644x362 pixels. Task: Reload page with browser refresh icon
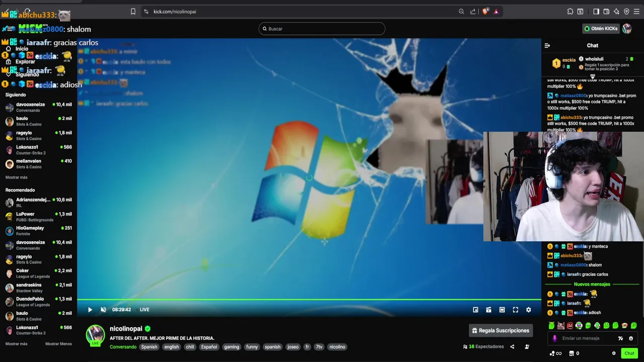pos(27,12)
